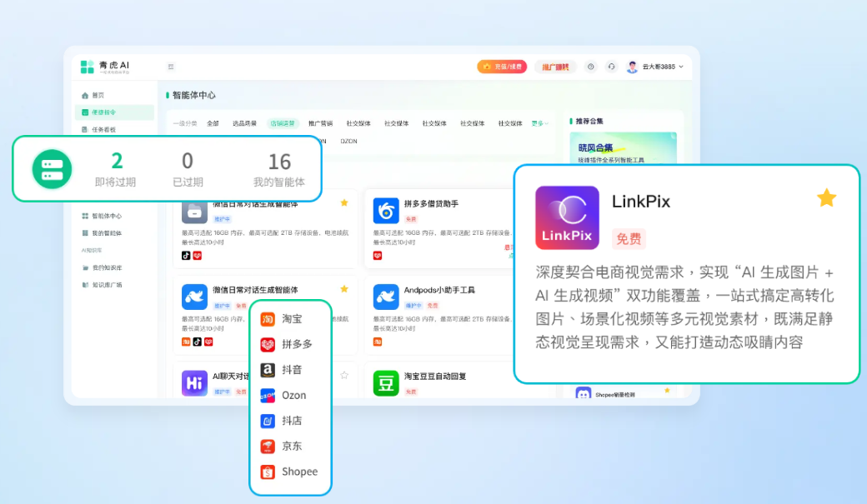867x504 pixels.
Task: Open the 京东 platform icon
Action: pos(267,446)
